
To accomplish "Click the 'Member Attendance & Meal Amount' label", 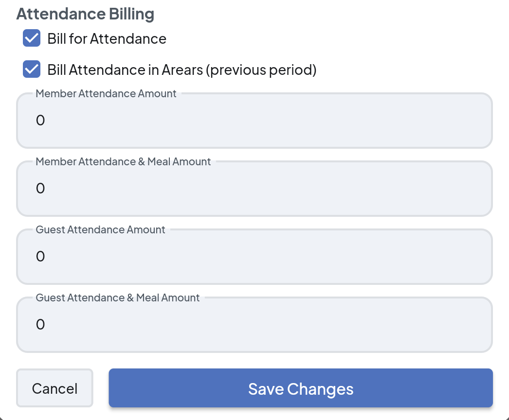I will (x=123, y=162).
